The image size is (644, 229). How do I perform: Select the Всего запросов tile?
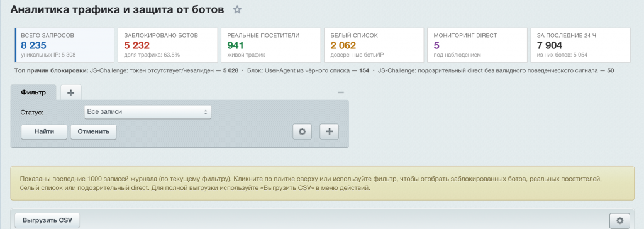point(65,45)
